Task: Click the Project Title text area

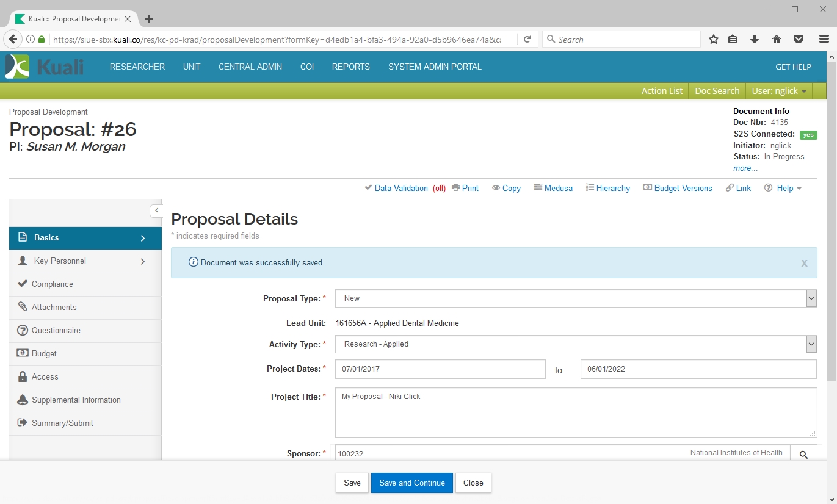Action: 575,412
